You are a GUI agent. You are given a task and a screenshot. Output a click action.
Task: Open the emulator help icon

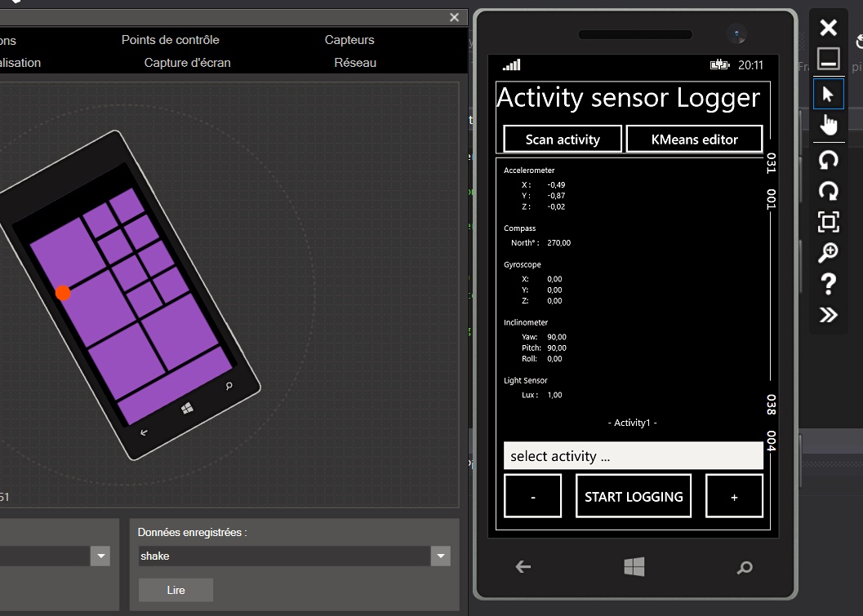coord(828,284)
